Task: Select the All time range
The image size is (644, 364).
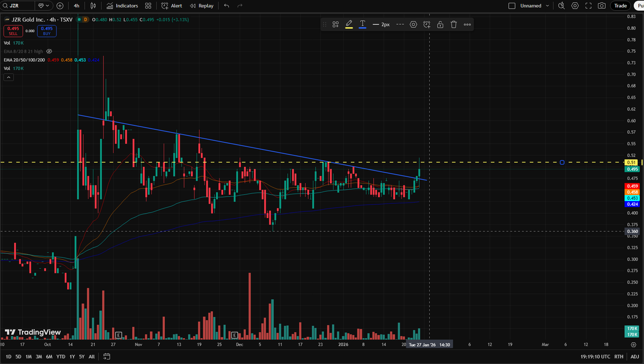Action: [x=91, y=356]
